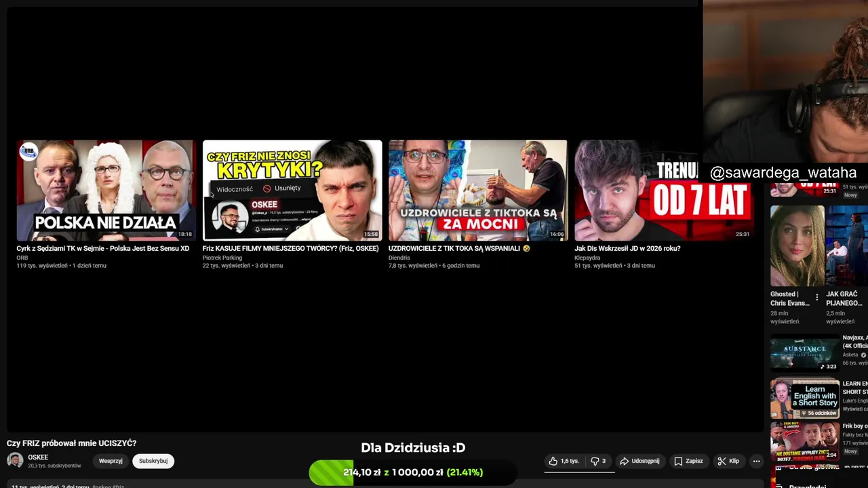868x488 pixels.
Task: Open Ghosted Chris Evans sidebar thumbnail
Action: click(797, 245)
